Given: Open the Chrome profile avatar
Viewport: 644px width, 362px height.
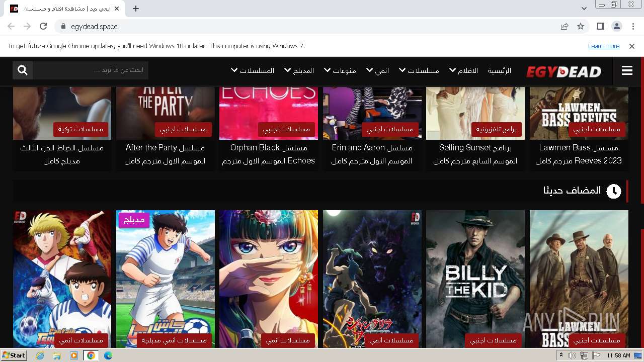Looking at the screenshot, I should (x=616, y=26).
